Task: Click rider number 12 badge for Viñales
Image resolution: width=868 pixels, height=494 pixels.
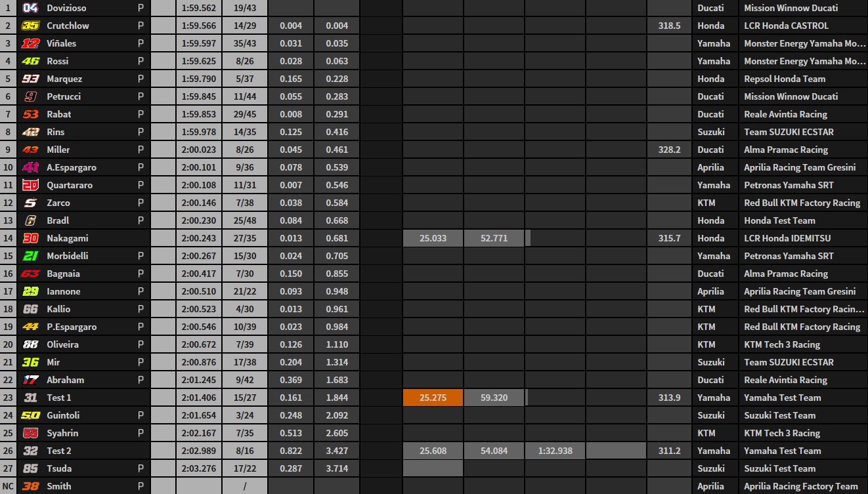Action: 30,43
